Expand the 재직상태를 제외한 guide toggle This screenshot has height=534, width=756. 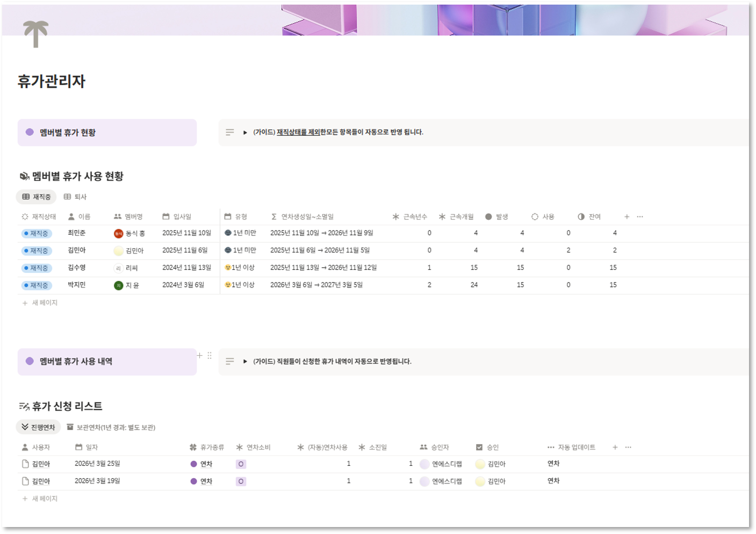[x=245, y=133]
